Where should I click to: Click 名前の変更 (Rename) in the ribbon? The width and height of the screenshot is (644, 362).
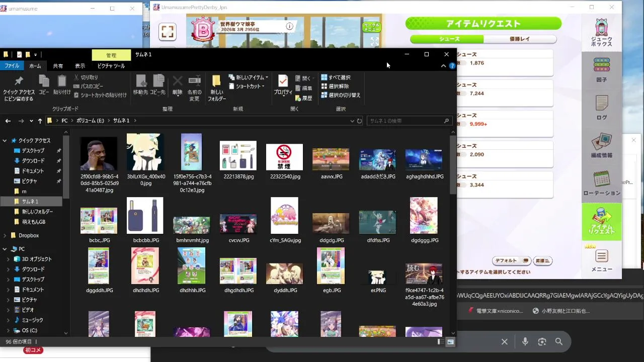(x=194, y=88)
